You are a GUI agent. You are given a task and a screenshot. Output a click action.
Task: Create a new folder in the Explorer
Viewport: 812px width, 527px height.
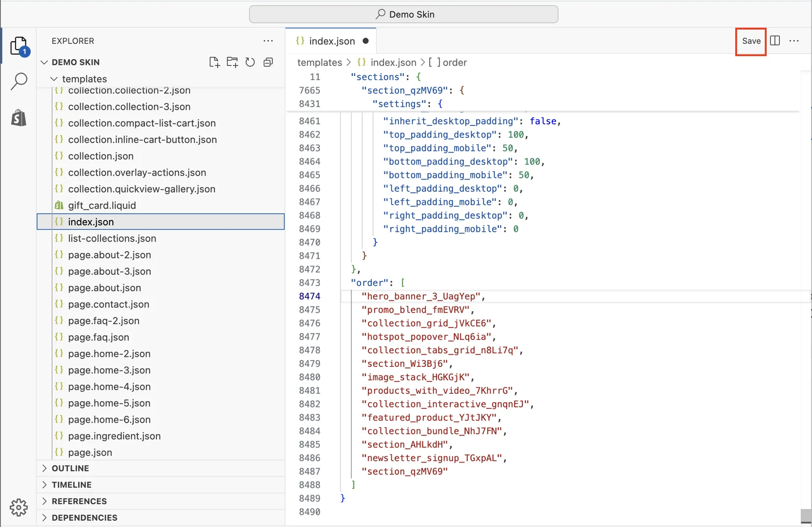tap(232, 62)
